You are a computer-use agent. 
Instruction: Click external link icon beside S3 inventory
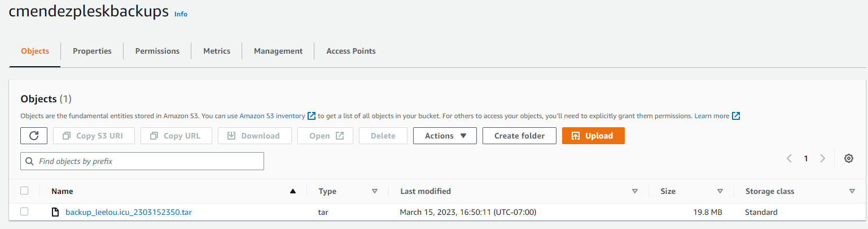point(312,116)
